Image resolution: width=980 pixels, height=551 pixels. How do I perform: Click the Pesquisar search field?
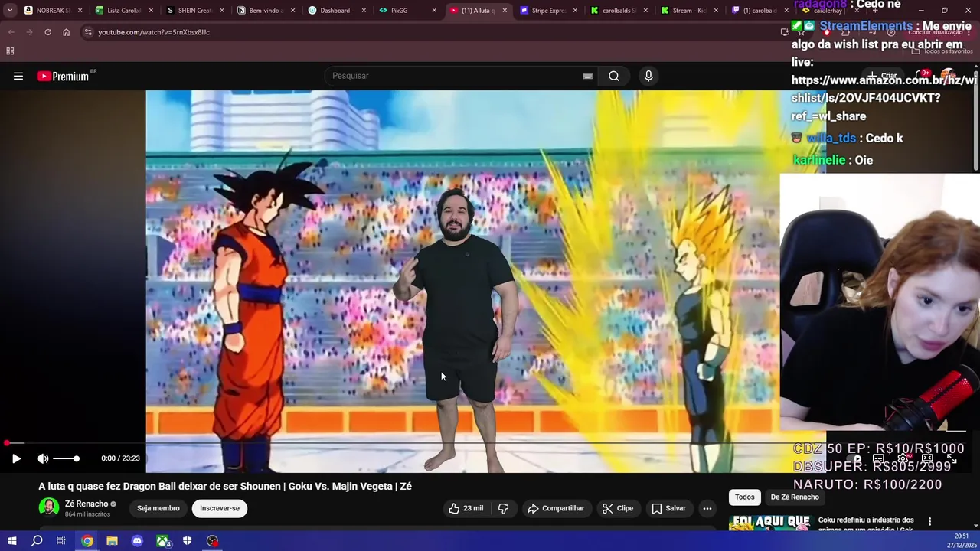pyautogui.click(x=457, y=76)
